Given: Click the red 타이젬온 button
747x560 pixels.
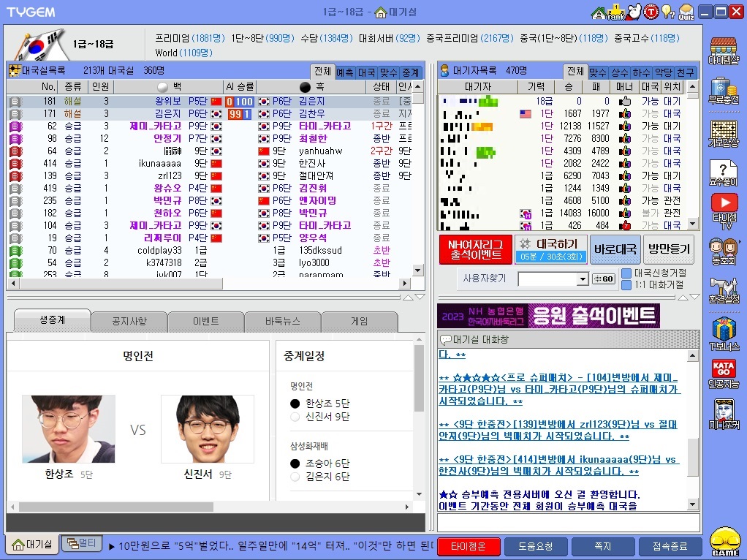Looking at the screenshot, I should coord(469,546).
